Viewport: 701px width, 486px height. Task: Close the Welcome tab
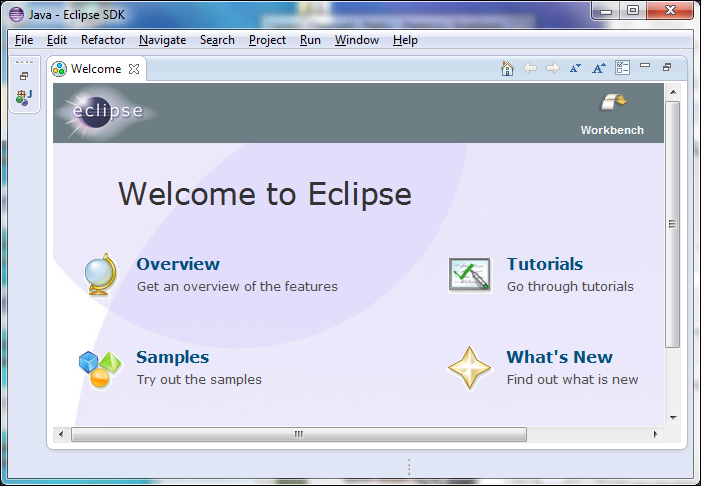pos(134,69)
